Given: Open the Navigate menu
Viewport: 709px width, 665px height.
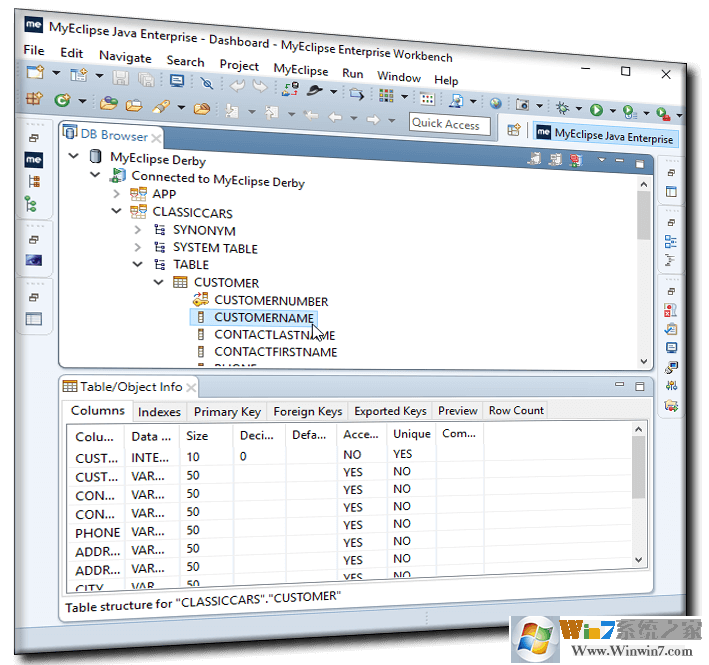Looking at the screenshot, I should (125, 57).
